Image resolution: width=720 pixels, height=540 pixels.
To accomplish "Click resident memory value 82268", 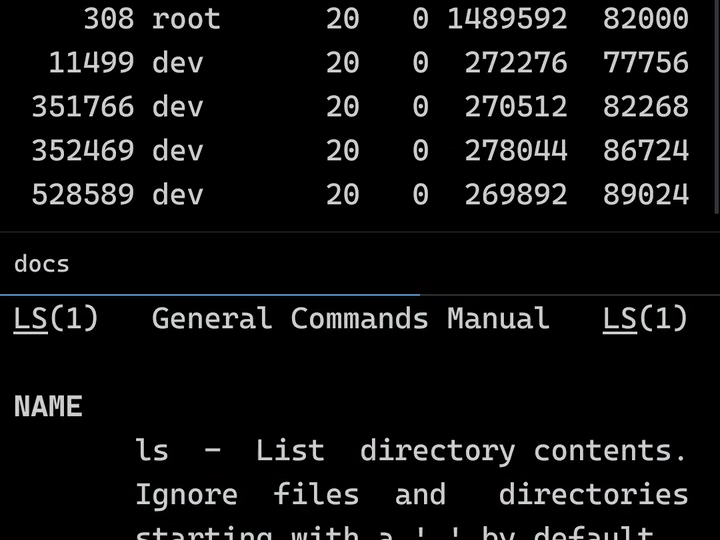I will pos(646,107).
